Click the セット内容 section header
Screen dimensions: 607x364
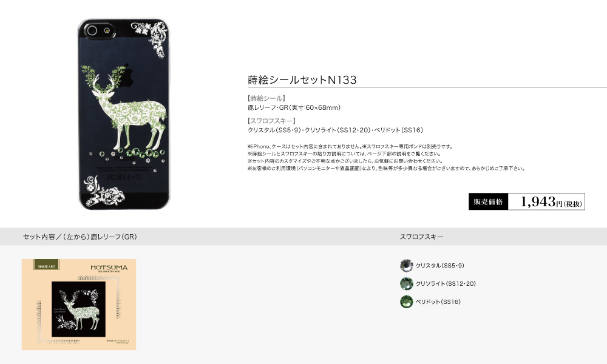coord(80,237)
